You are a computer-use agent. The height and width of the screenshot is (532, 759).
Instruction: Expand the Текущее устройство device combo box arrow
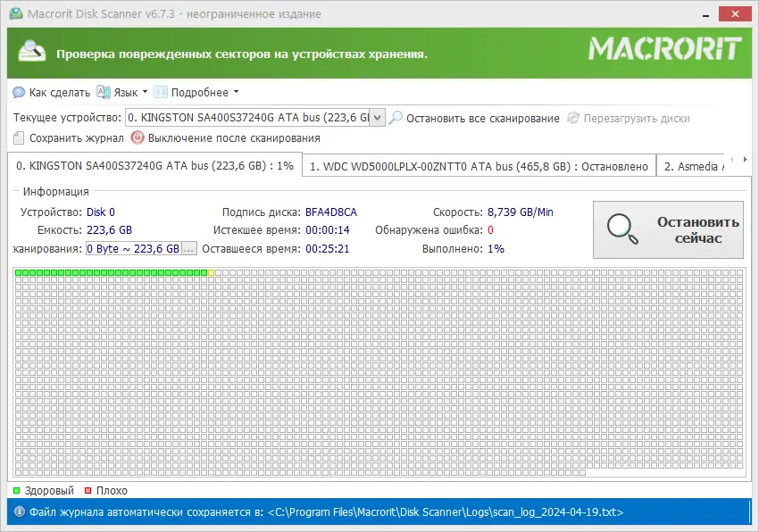(377, 118)
